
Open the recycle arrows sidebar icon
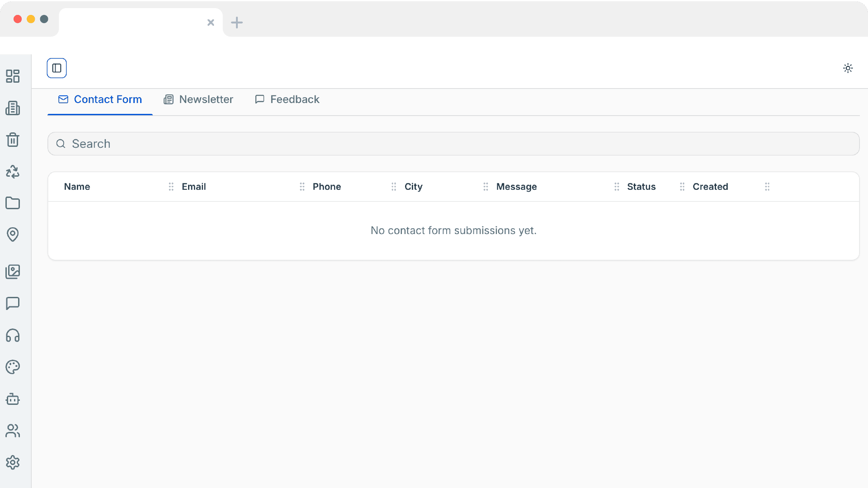pyautogui.click(x=13, y=171)
